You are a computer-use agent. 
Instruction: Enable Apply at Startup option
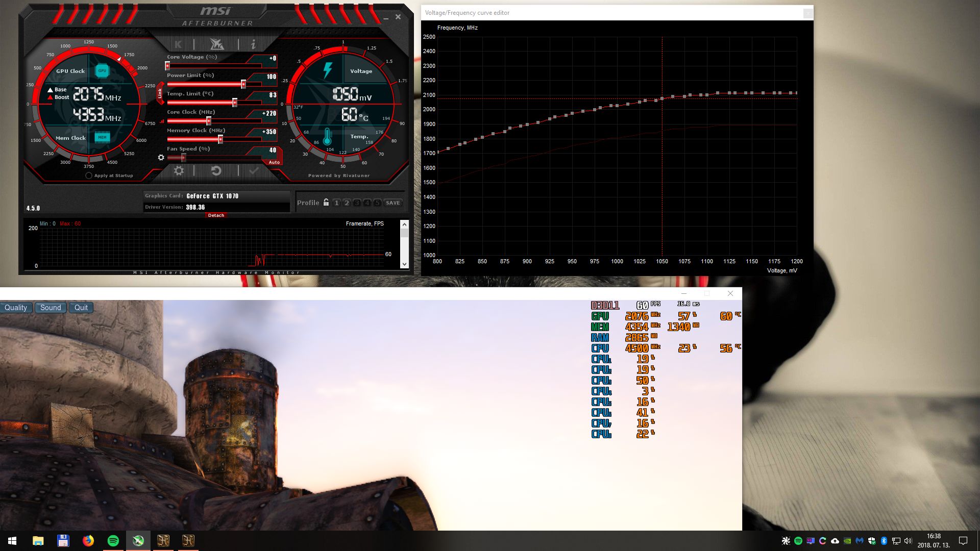[89, 176]
